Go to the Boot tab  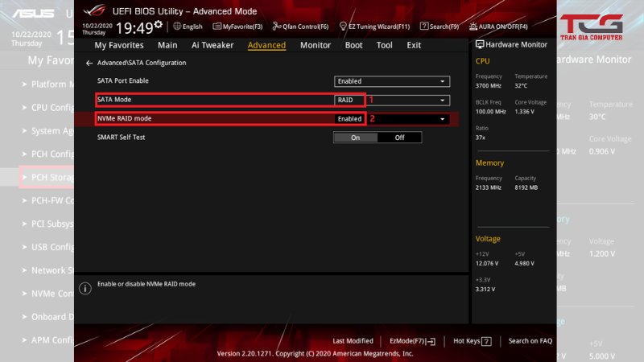pos(353,45)
